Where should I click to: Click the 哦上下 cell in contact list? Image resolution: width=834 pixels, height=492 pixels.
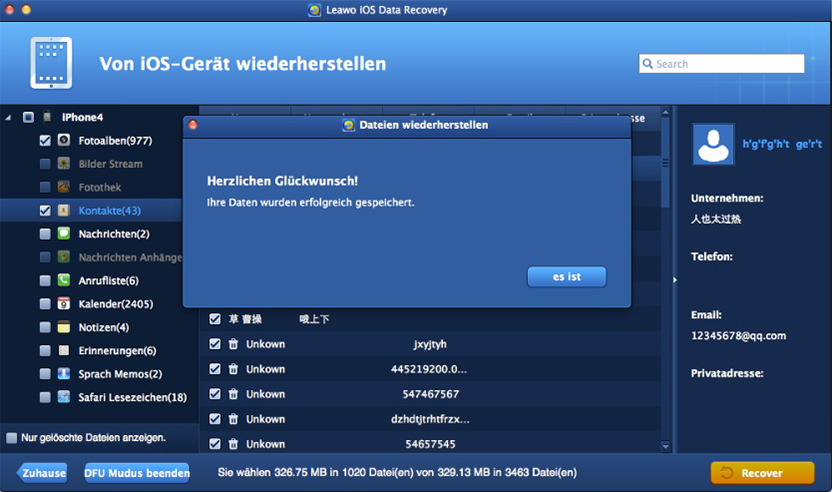pos(314,319)
